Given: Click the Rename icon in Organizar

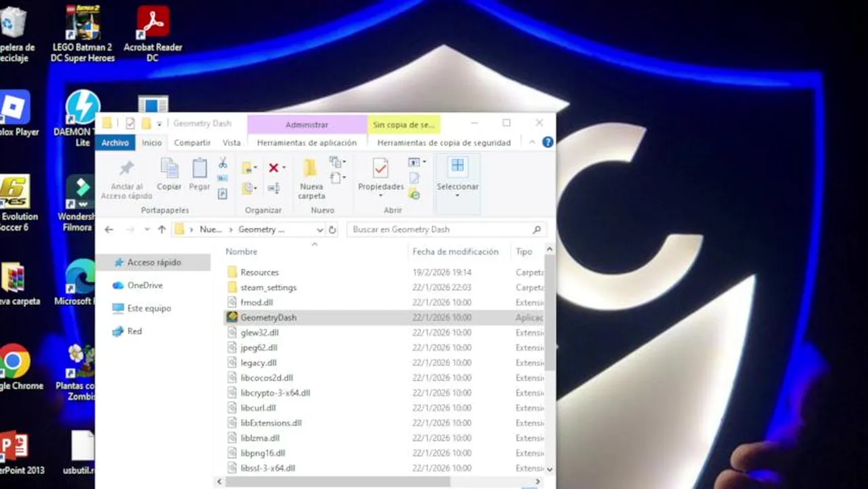Looking at the screenshot, I should (273, 188).
